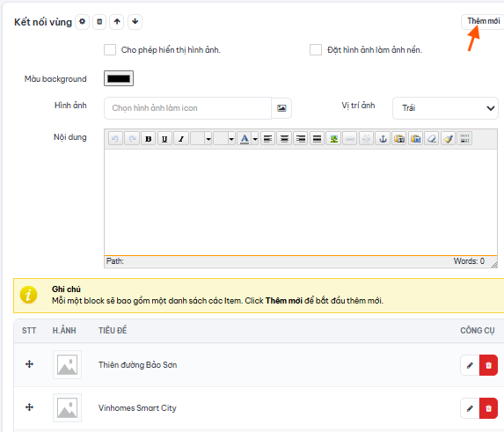Insert an anchor in editor

point(383,138)
